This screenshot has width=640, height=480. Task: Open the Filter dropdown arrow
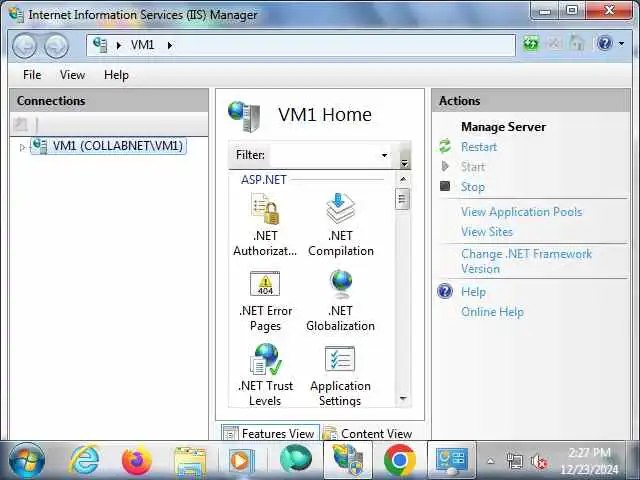tap(384, 156)
